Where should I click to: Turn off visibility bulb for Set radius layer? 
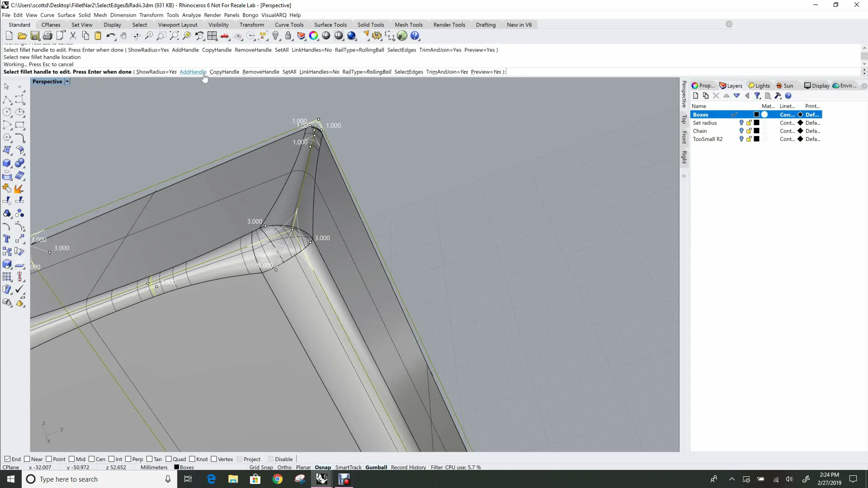coord(741,123)
